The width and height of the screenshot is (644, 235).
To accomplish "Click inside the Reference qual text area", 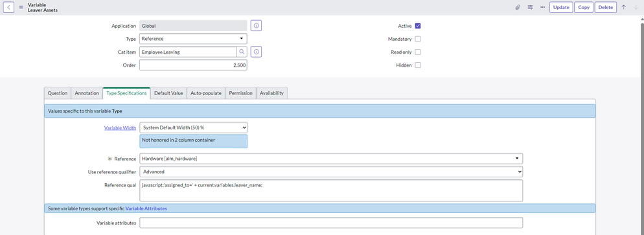I will (x=331, y=190).
